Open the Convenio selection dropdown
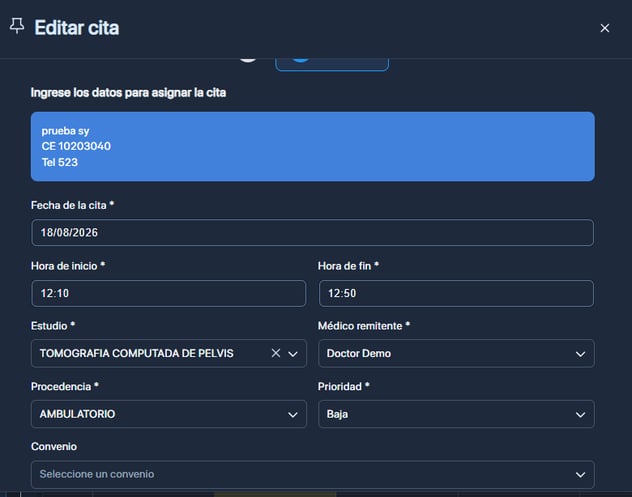Image resolution: width=632 pixels, height=497 pixels. [312, 474]
